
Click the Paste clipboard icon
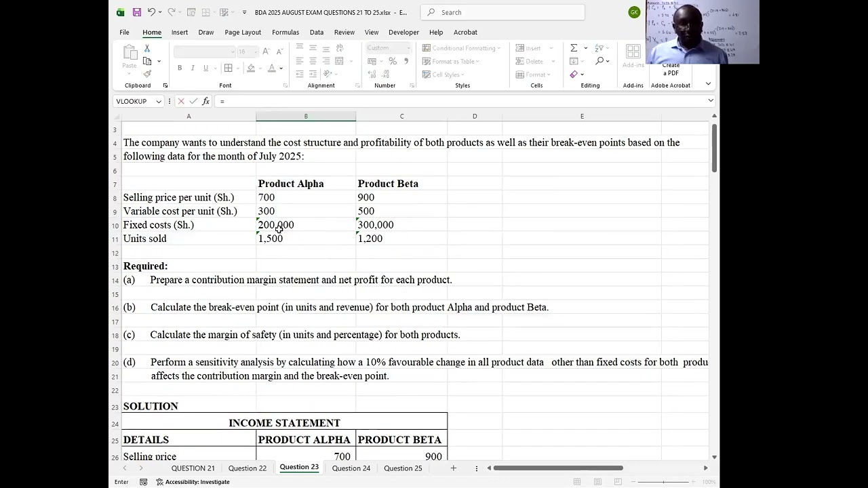[x=129, y=53]
